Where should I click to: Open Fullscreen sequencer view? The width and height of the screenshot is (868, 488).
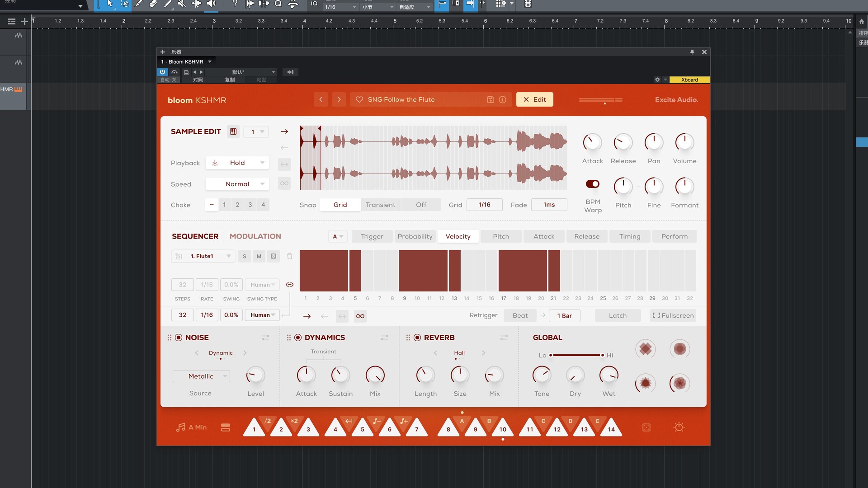[x=673, y=315]
